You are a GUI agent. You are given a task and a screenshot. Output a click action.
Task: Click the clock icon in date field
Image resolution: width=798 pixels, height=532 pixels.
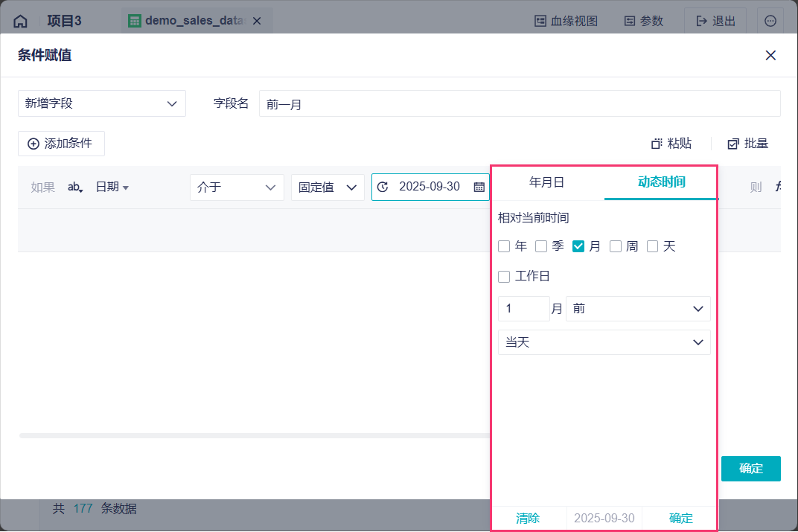(383, 187)
